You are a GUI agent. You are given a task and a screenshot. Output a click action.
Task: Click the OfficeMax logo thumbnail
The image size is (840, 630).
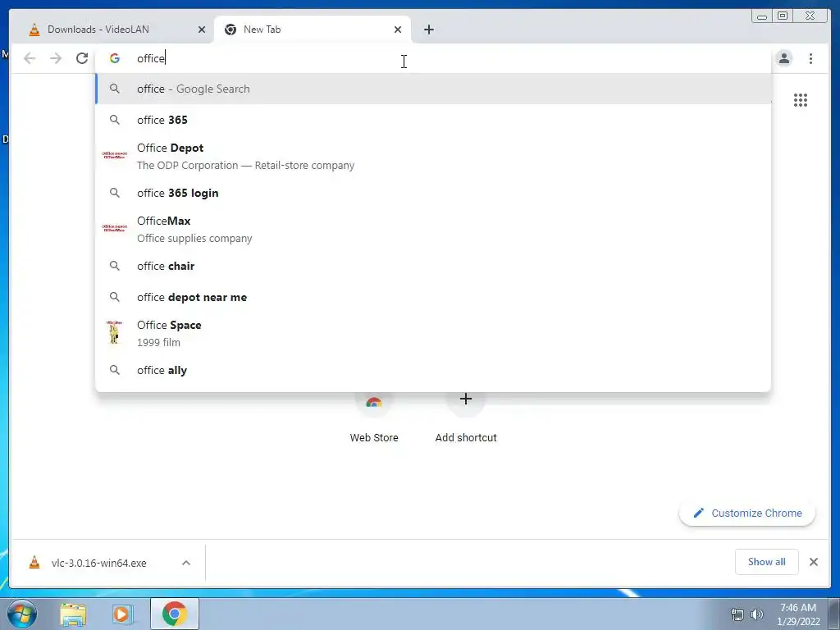pos(114,228)
